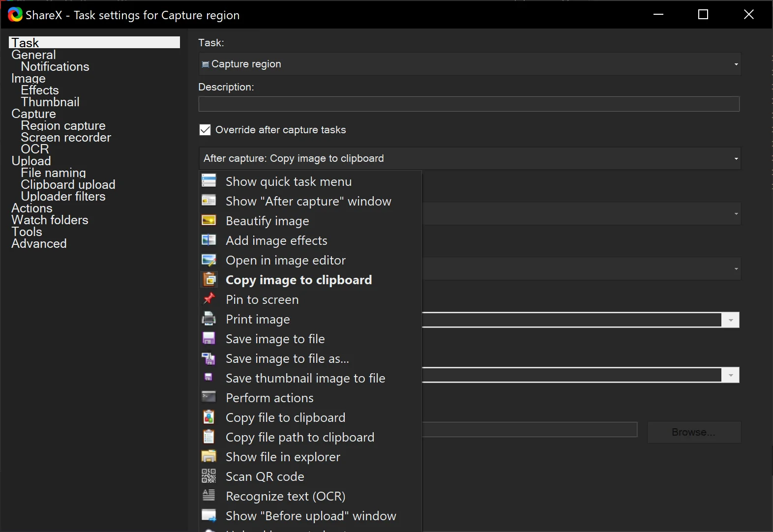Click the Save thumbnail image to file icon
Viewport: 773px width, 532px height.
click(x=208, y=377)
